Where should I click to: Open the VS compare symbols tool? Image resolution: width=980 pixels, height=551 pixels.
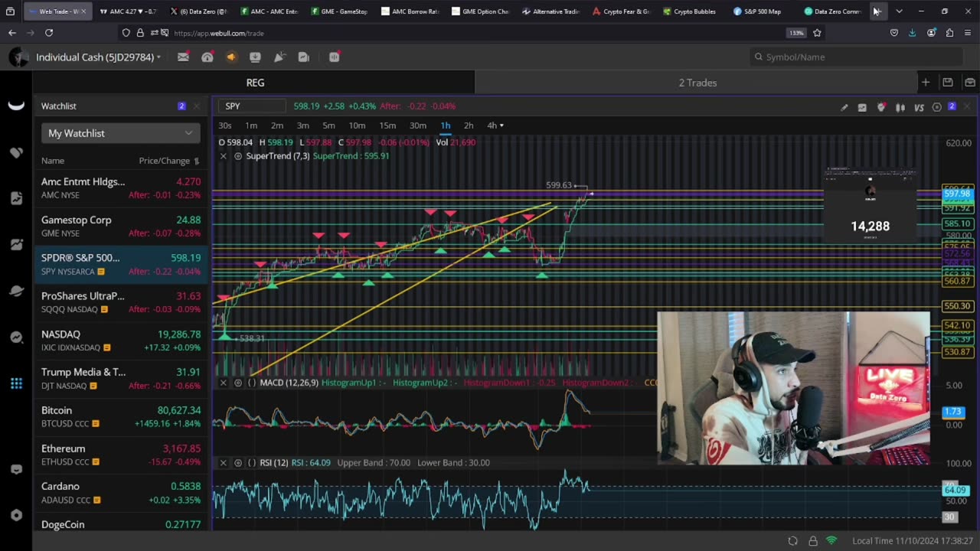pyautogui.click(x=919, y=107)
